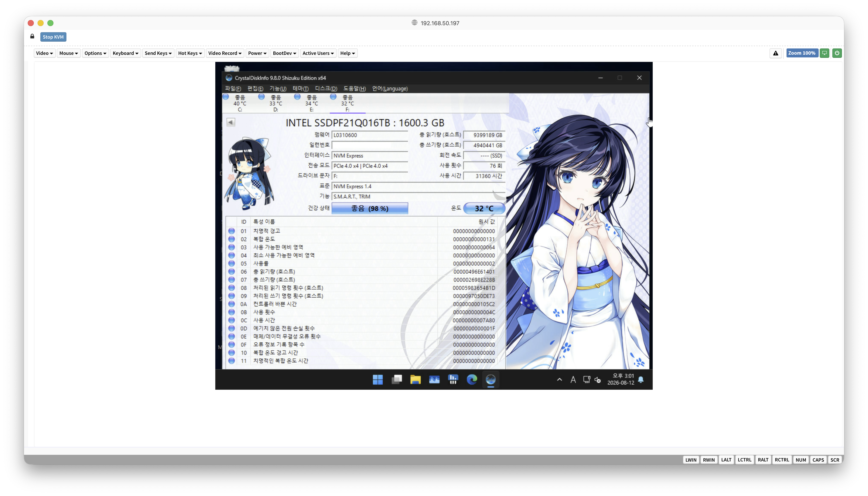Open the Hot Keys dropdown

pos(190,53)
